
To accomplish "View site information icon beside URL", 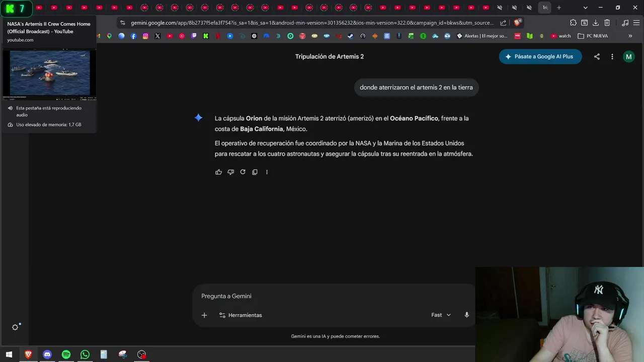I will [x=122, y=23].
